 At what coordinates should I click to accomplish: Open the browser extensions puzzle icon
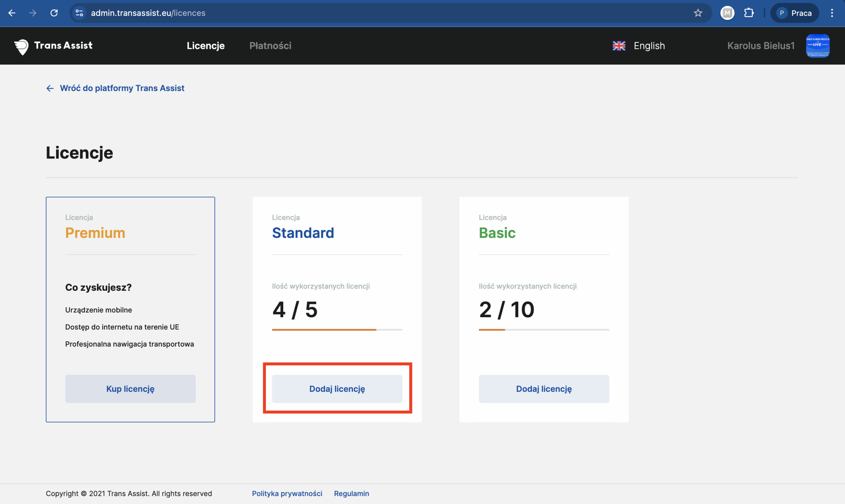(749, 13)
